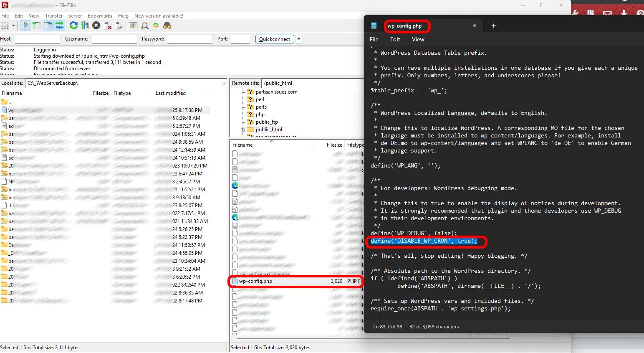Click the directory comparison icon
Image resolution: width=644 pixels, height=353 pixels.
click(145, 25)
